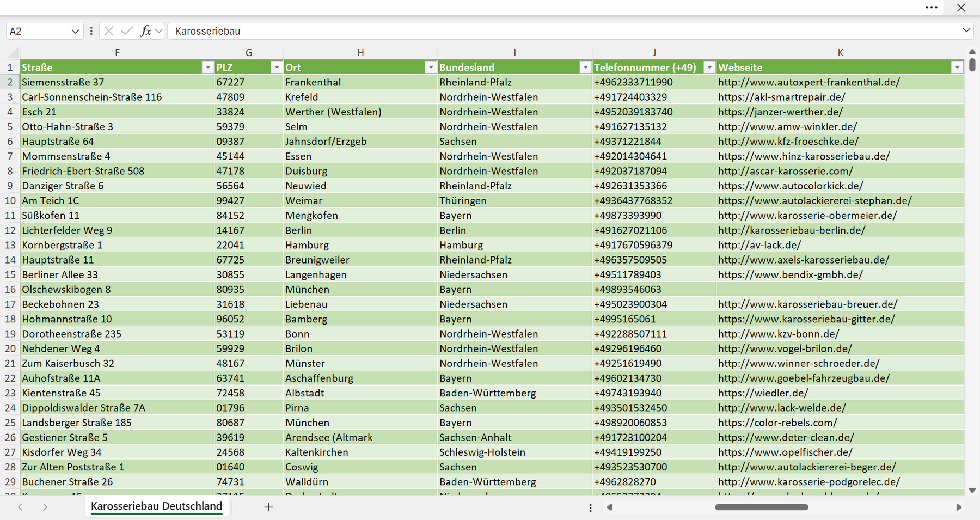Open the Straße column filter dropdown

(x=207, y=67)
